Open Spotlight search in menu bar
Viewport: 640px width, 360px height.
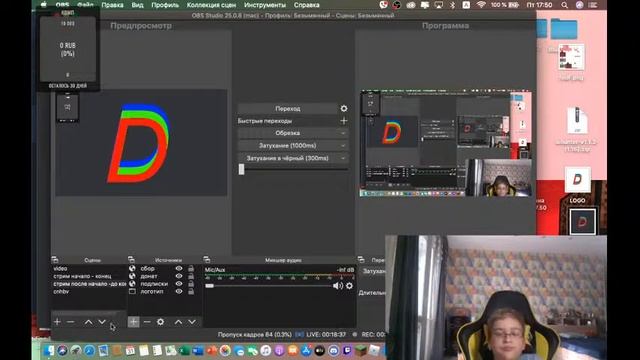(x=564, y=5)
